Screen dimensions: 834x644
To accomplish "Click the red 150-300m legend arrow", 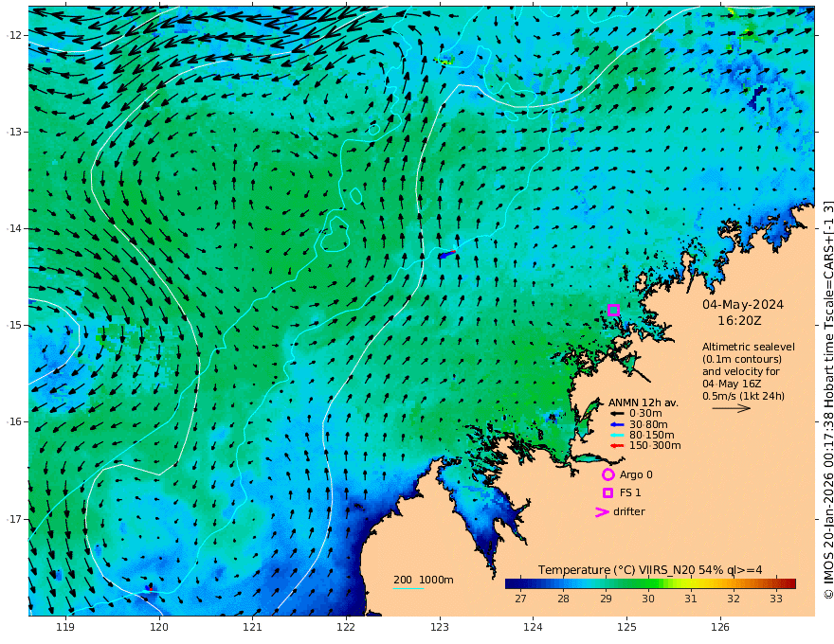I will pos(617,446).
